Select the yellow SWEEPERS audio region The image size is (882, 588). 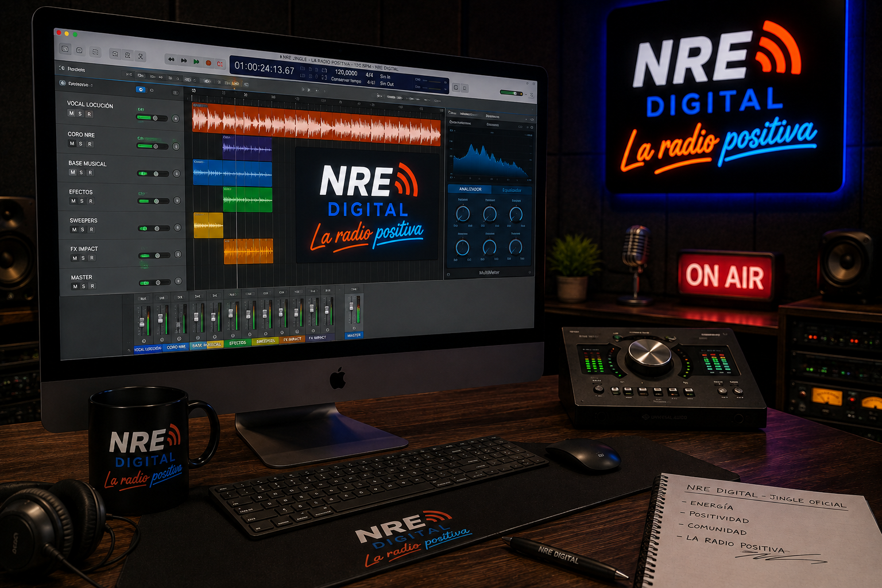pyautogui.click(x=208, y=225)
